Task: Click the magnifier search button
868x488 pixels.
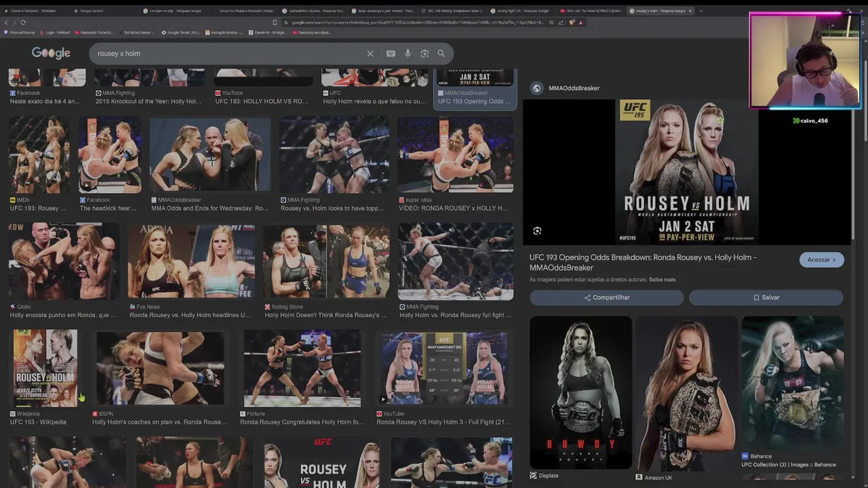Action: 441,54
